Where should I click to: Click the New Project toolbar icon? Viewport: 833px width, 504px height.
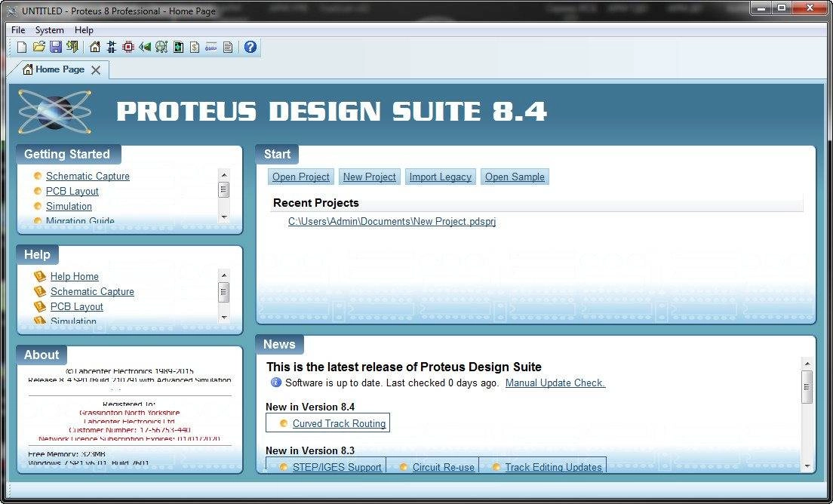click(22, 48)
